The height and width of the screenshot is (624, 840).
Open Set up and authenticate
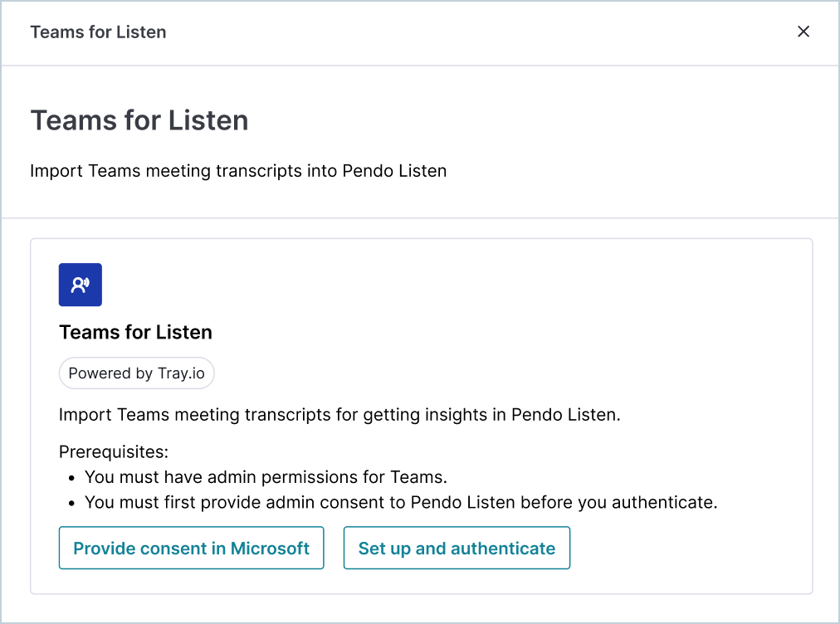pos(457,548)
